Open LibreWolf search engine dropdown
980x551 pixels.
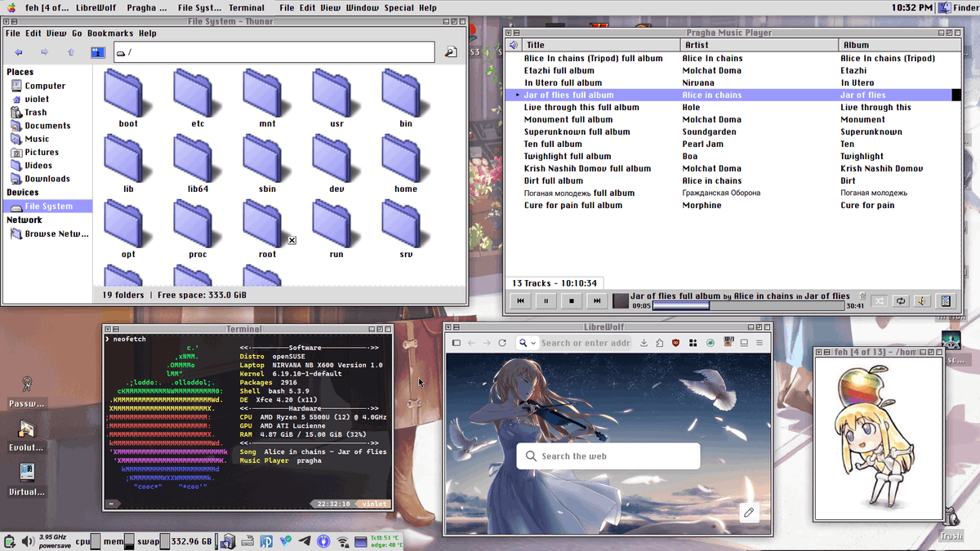[527, 343]
